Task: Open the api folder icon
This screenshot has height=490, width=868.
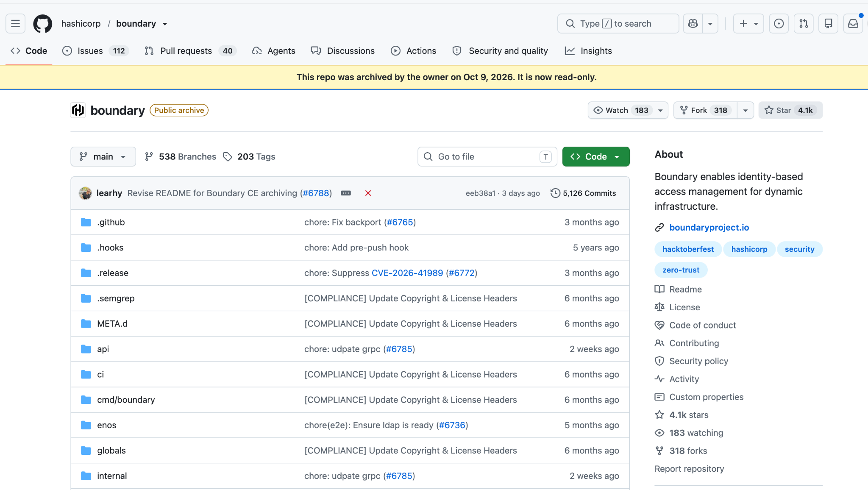Action: pos(86,349)
